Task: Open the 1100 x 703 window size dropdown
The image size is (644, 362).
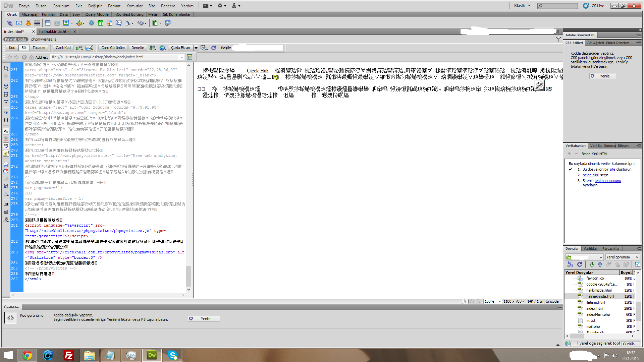Action: pos(514,301)
